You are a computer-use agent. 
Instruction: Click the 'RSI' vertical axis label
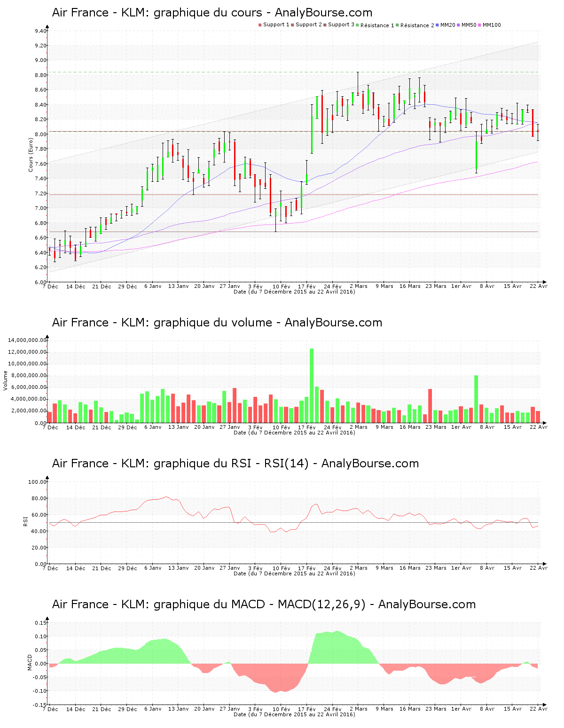(x=25, y=521)
